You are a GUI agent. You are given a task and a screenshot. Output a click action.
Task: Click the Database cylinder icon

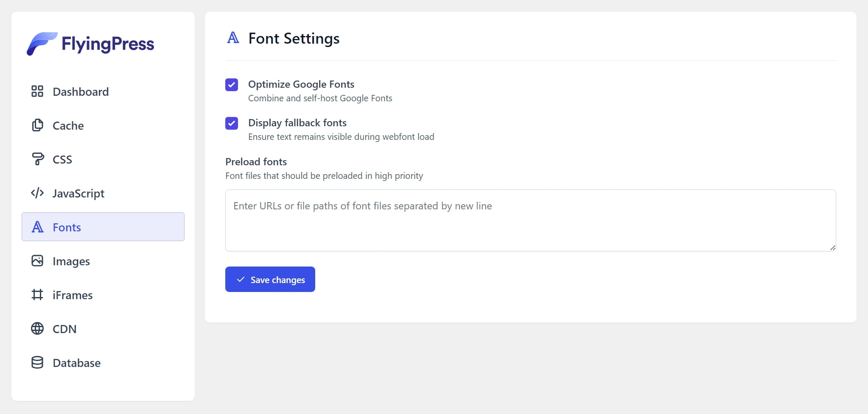(37, 362)
